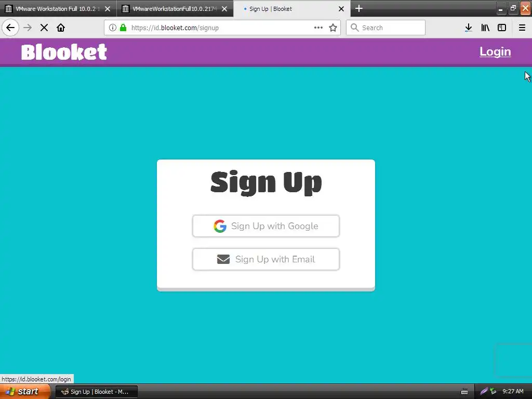The height and width of the screenshot is (399, 532).
Task: Open the Library bookshelf icon
Action: pyautogui.click(x=485, y=28)
